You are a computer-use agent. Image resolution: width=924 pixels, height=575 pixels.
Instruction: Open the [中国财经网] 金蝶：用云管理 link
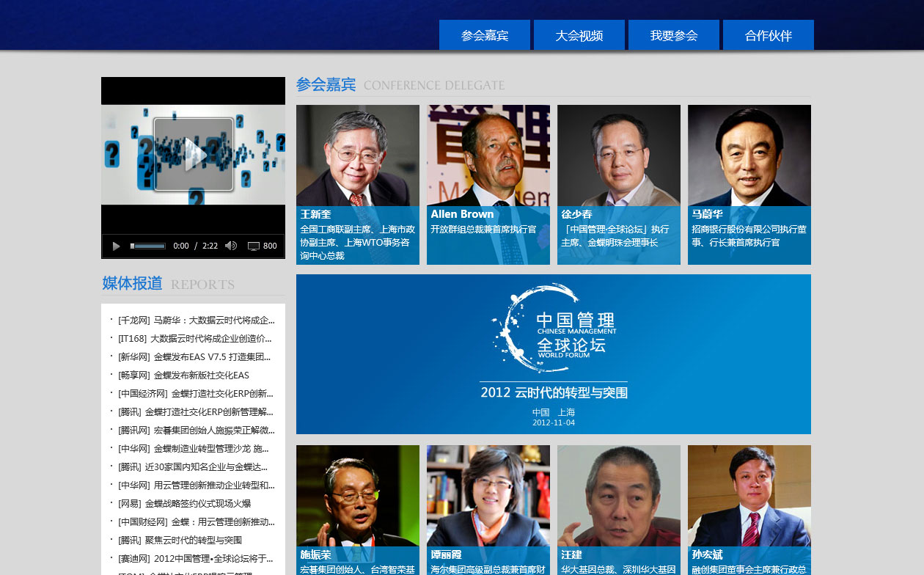pos(197,522)
